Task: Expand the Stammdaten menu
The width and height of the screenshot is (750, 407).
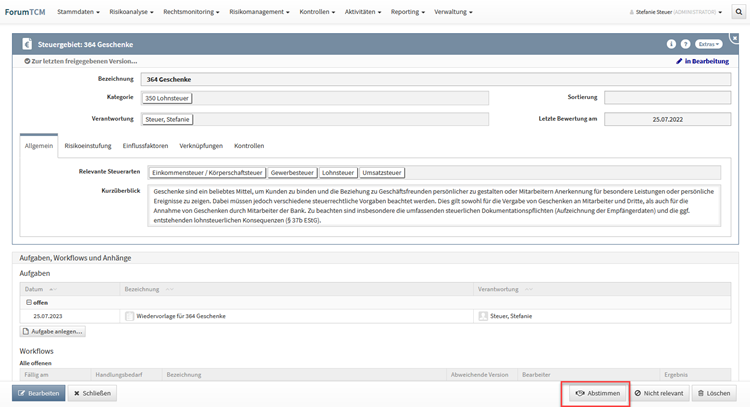Action: (x=83, y=13)
